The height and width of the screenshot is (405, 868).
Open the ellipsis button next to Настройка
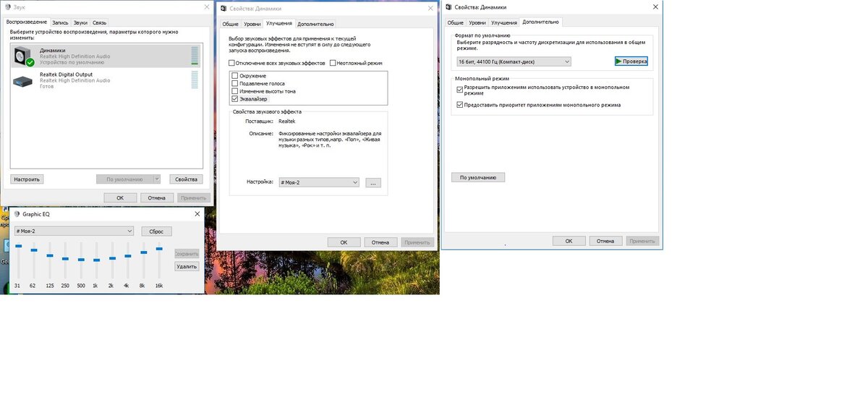point(373,182)
